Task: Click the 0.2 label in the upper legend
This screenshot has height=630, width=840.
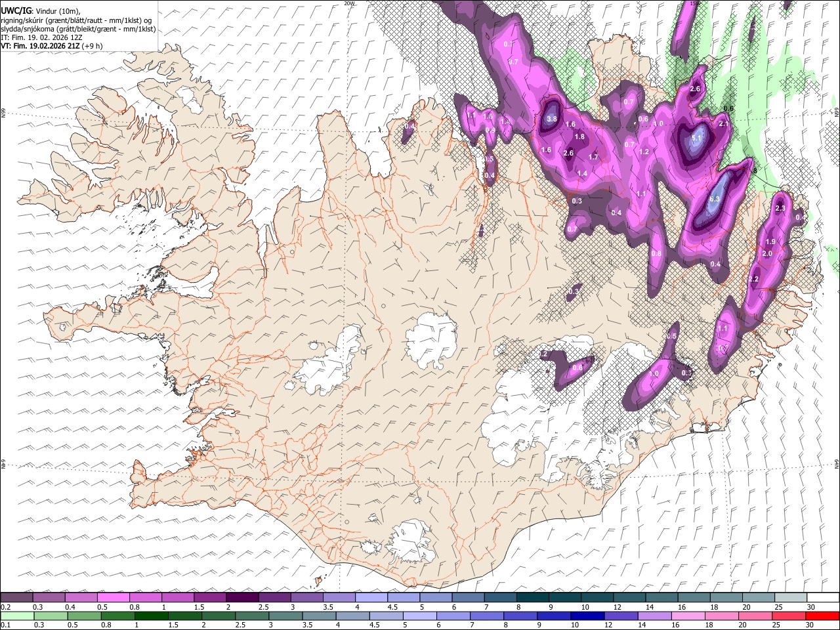Action: click(5, 607)
